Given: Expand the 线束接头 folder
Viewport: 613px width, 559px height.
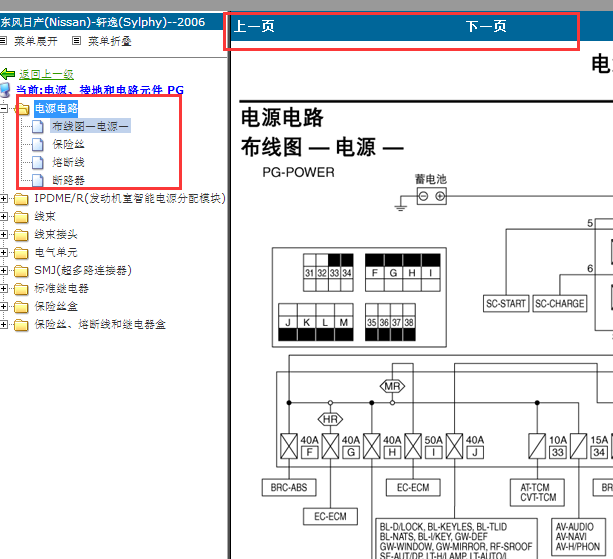Looking at the screenshot, I should point(4,235).
